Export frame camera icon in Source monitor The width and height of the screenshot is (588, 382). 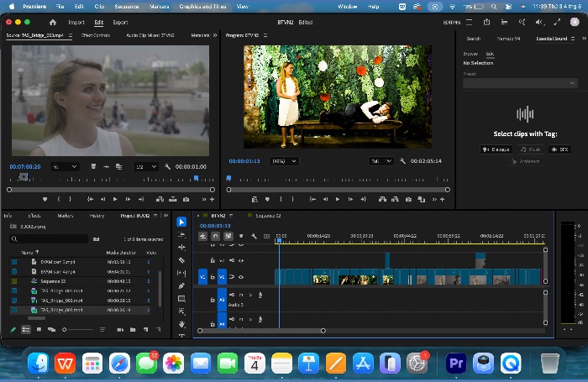tap(186, 200)
